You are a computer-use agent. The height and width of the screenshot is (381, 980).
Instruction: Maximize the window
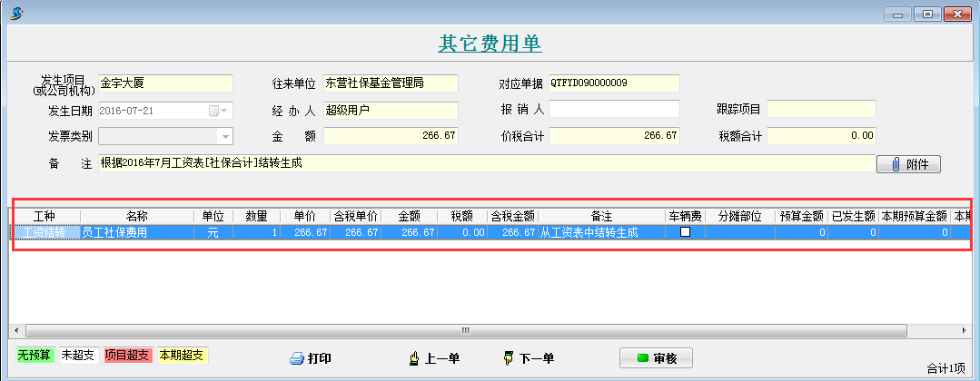click(x=927, y=14)
